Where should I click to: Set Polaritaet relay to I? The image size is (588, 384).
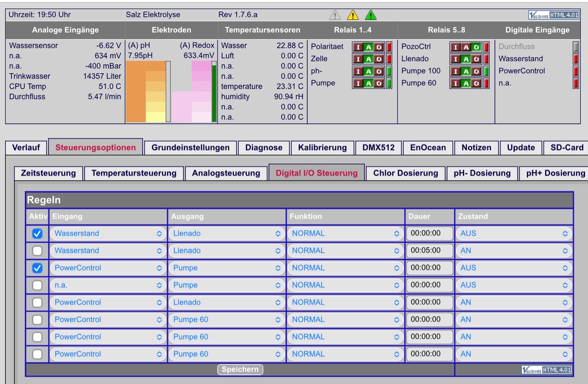coord(358,47)
